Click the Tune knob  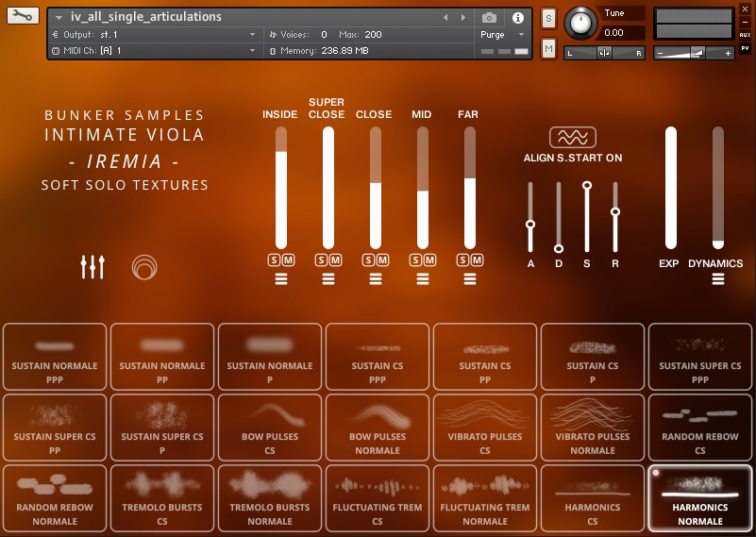click(x=580, y=22)
